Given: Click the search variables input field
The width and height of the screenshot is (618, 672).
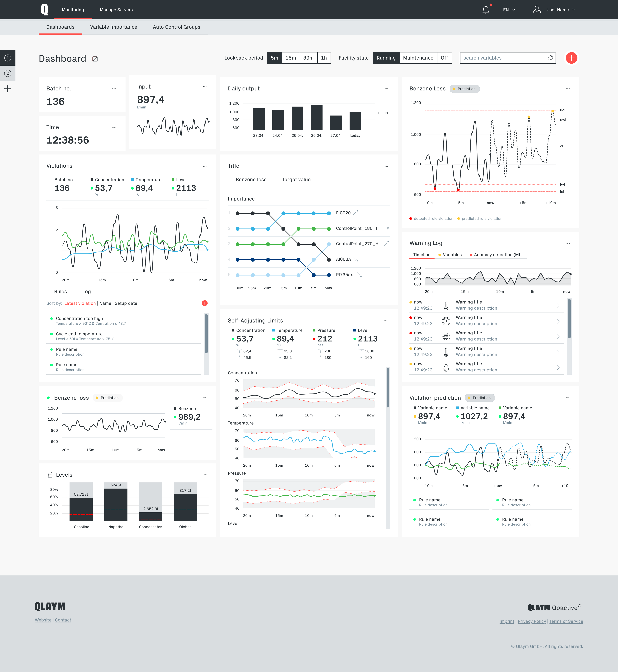Looking at the screenshot, I should click(x=508, y=58).
